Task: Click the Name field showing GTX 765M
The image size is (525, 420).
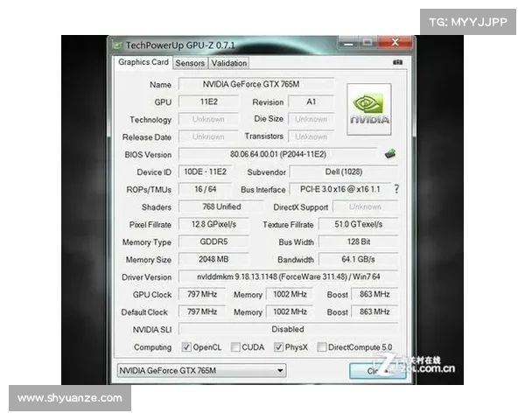Action: tap(255, 84)
